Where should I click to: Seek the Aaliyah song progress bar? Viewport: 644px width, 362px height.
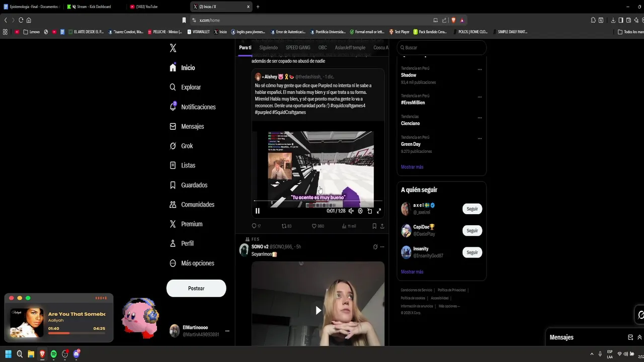click(76, 333)
